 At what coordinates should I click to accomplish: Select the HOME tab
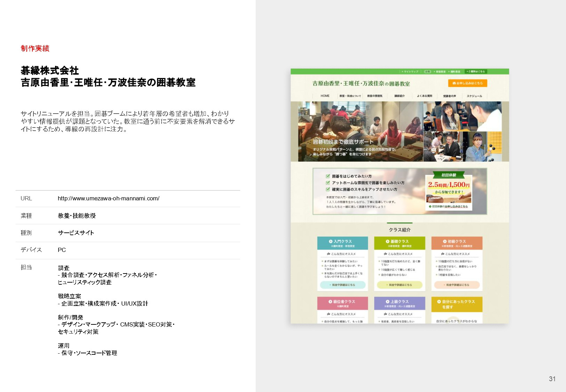tap(325, 95)
